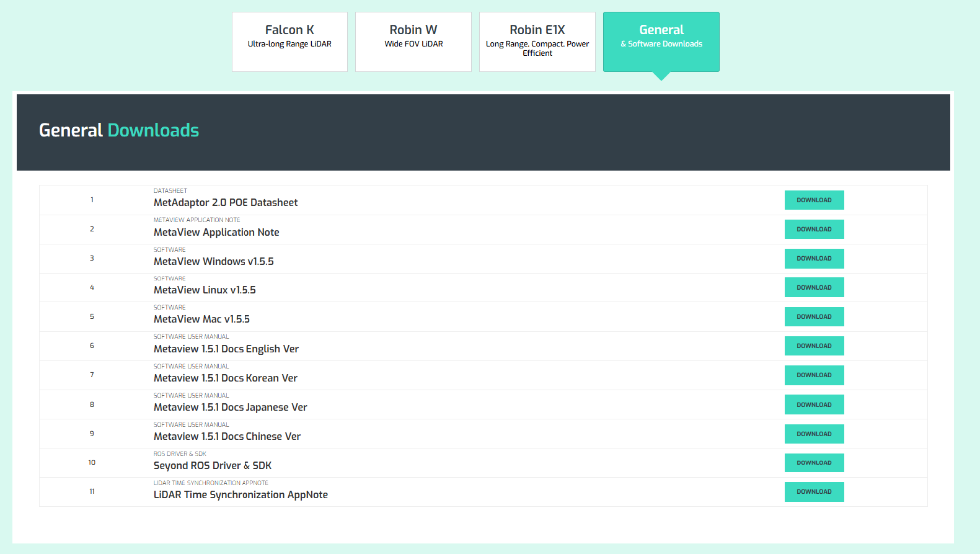Click the General Downloads heading
This screenshot has width=980, height=554.
click(x=119, y=130)
